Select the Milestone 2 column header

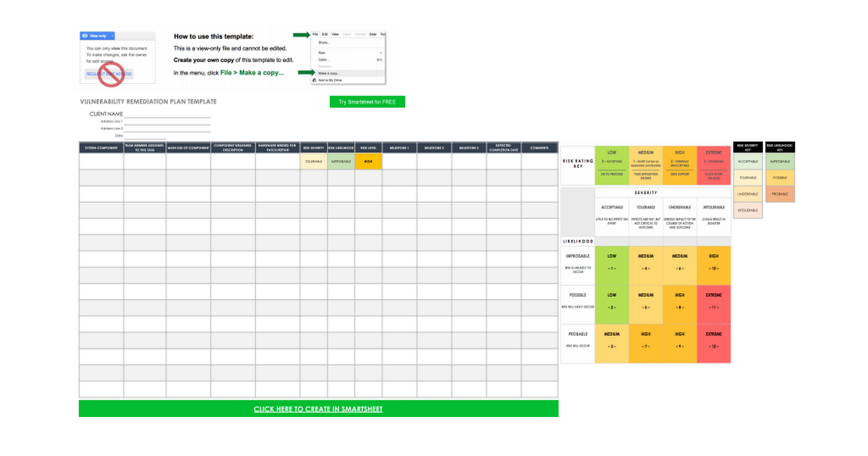434,148
